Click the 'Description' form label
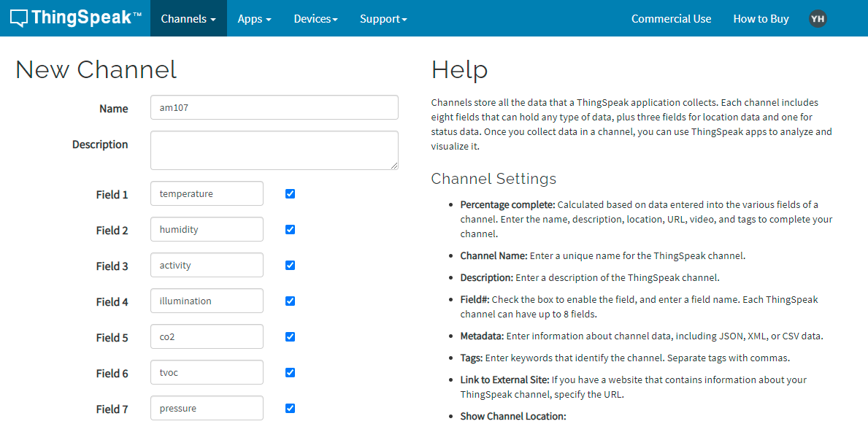The width and height of the screenshot is (868, 424). click(100, 144)
